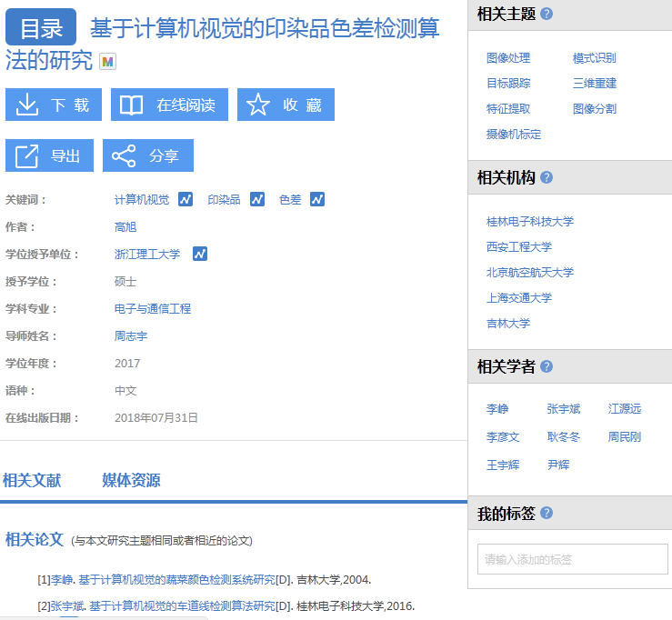Open trend chart icon next to 印染品

257,199
